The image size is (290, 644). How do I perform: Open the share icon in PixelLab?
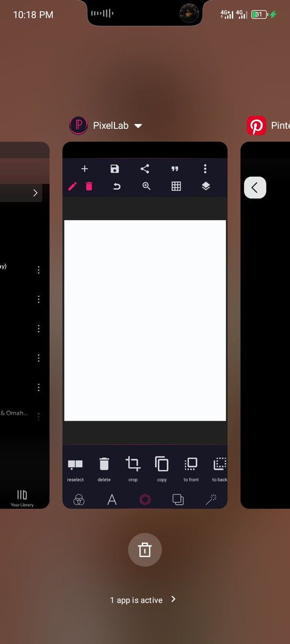point(144,169)
